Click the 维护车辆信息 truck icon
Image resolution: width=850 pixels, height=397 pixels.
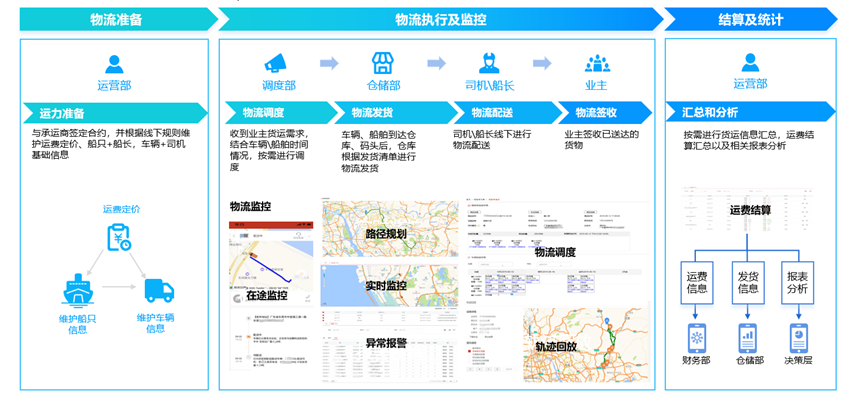coord(159,291)
